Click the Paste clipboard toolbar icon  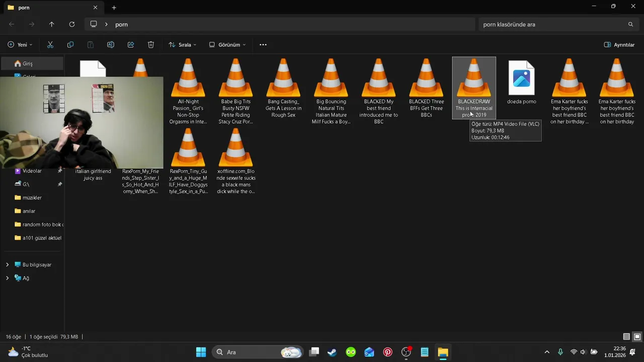click(x=91, y=45)
